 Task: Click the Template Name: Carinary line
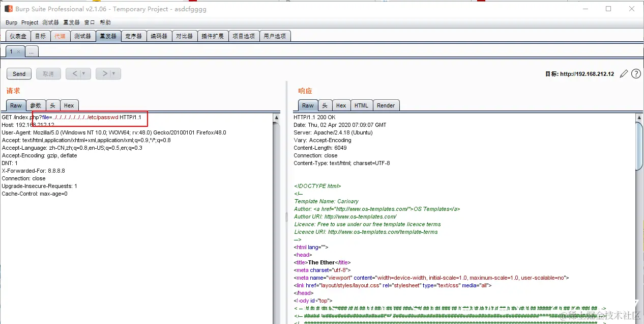[x=327, y=202]
